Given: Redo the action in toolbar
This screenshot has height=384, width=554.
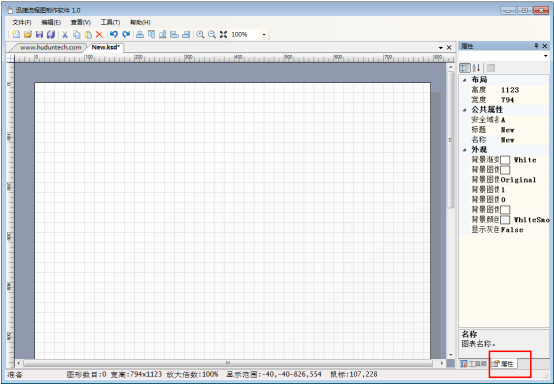Looking at the screenshot, I should point(126,34).
